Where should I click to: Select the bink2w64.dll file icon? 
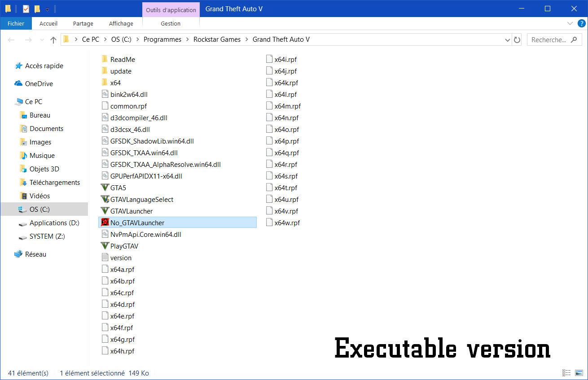[105, 94]
